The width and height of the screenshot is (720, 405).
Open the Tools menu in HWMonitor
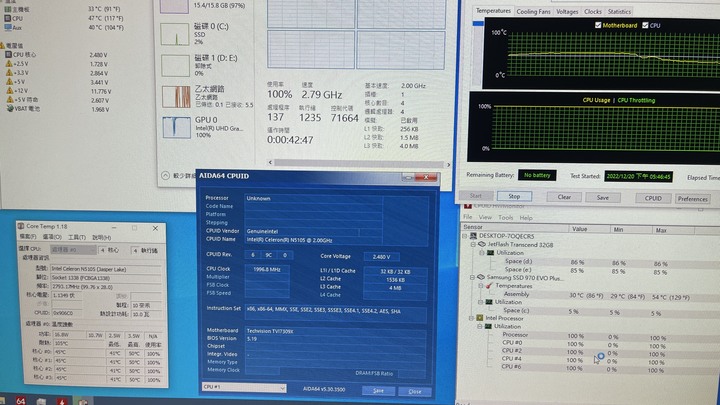tap(506, 218)
